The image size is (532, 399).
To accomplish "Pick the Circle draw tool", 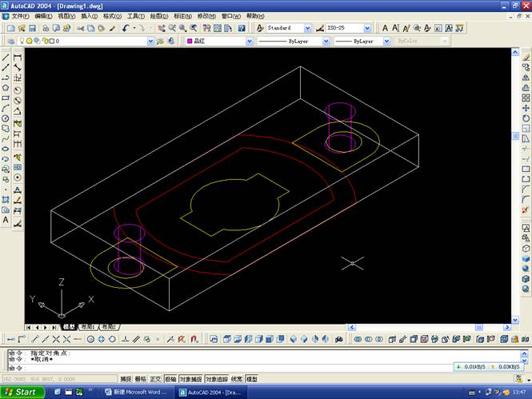I will click(x=6, y=118).
